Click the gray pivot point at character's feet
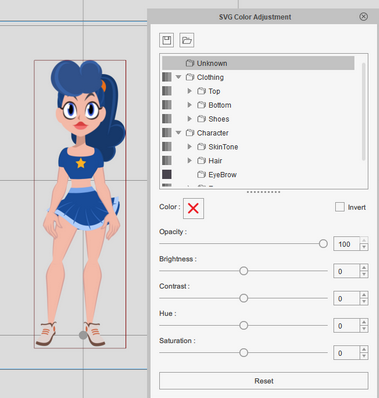The width and height of the screenshot is (379, 398). (x=83, y=335)
